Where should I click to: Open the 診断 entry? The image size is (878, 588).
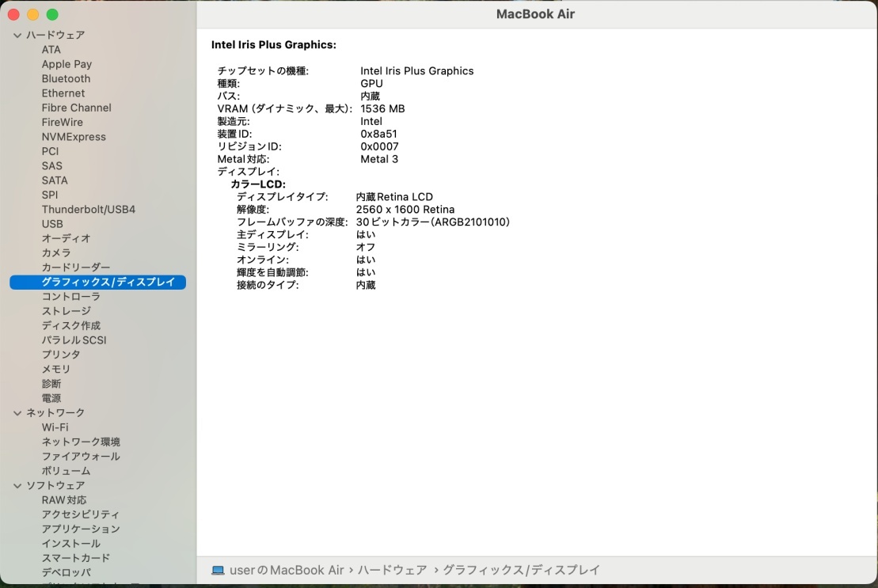click(x=51, y=384)
